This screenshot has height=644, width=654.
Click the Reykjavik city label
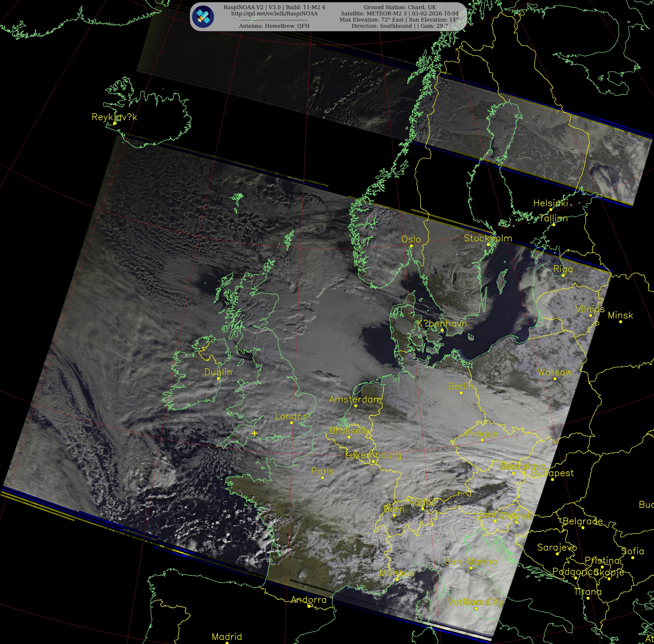114,117
